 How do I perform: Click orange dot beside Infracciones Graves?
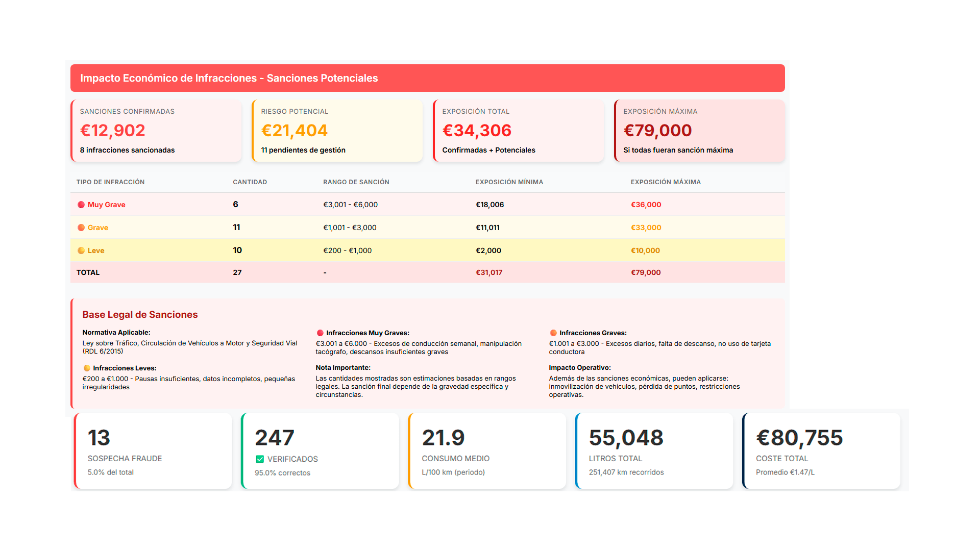(553, 333)
